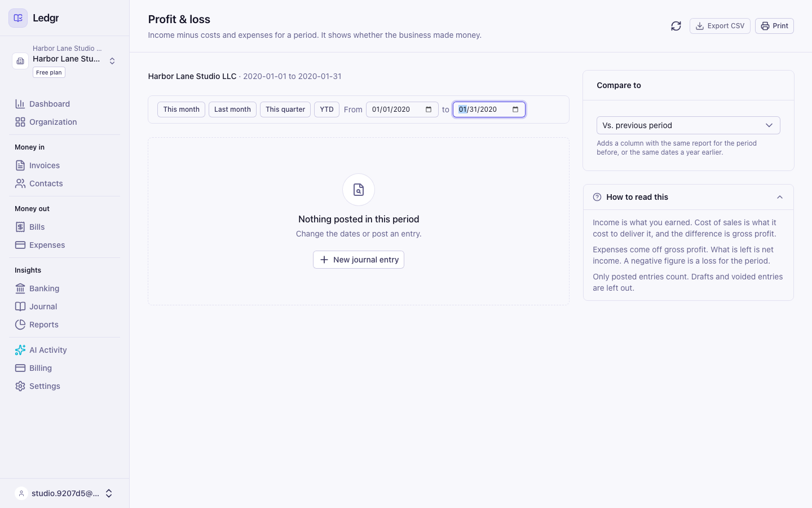The width and height of the screenshot is (812, 508).
Task: Click the organization building avatar icon
Action: coord(20,61)
